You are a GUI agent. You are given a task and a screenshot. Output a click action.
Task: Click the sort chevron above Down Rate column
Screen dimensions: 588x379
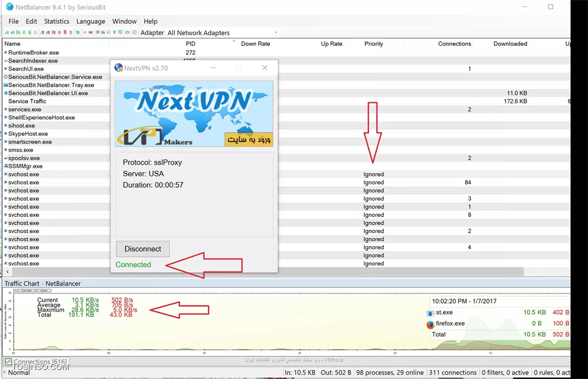click(x=234, y=40)
